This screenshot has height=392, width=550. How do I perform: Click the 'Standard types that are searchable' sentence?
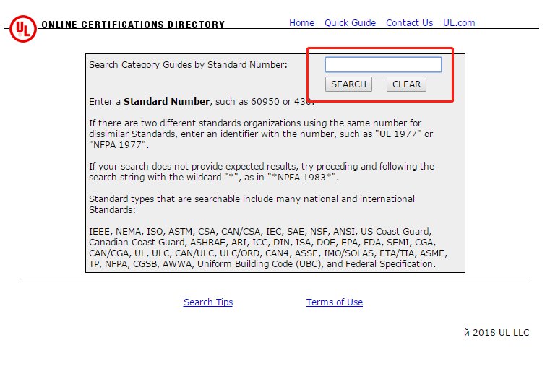[252, 204]
